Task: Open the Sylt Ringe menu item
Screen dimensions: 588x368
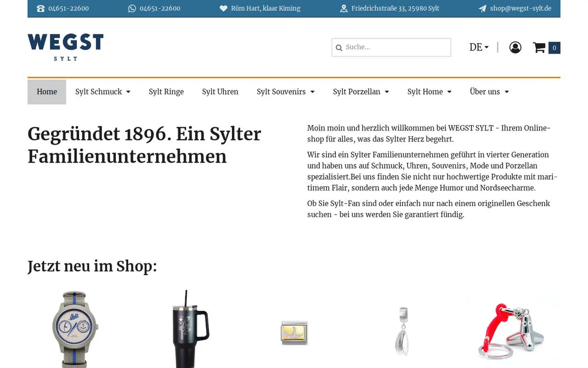Action: 166,92
